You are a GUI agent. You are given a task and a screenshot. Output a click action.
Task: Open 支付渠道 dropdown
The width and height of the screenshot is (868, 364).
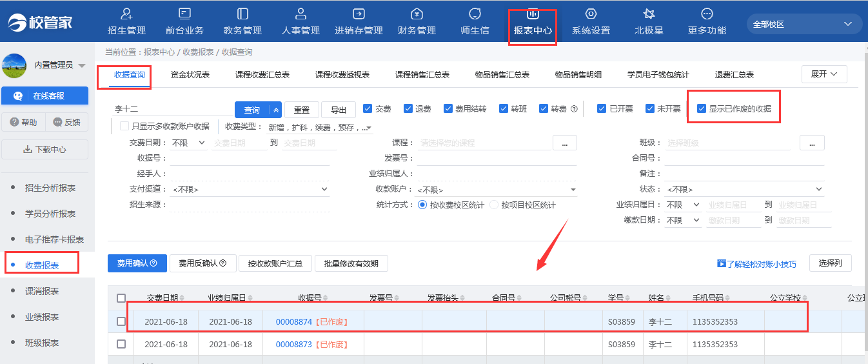pyautogui.click(x=250, y=189)
